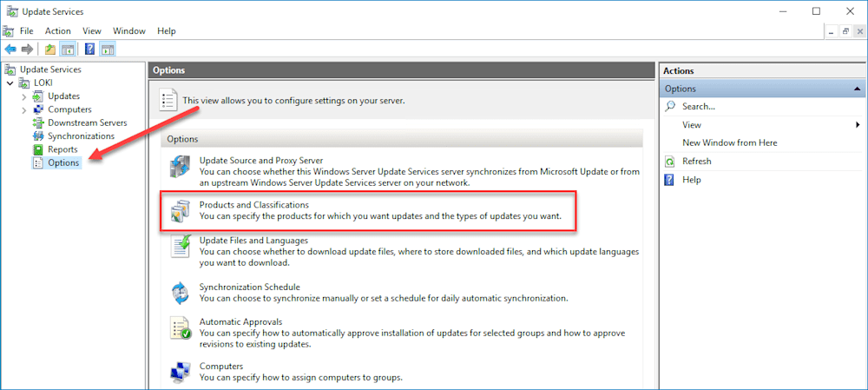Open the Help menu in the menu bar
This screenshot has height=390, width=868.
click(167, 31)
